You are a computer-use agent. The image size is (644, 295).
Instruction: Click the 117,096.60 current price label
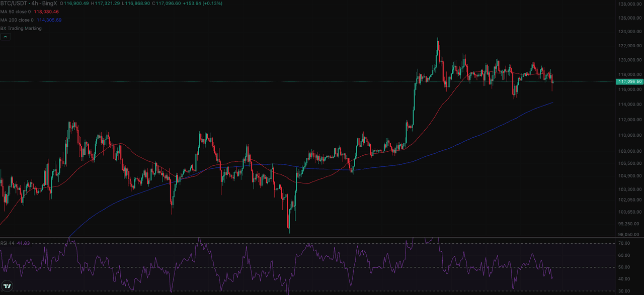tap(629, 81)
